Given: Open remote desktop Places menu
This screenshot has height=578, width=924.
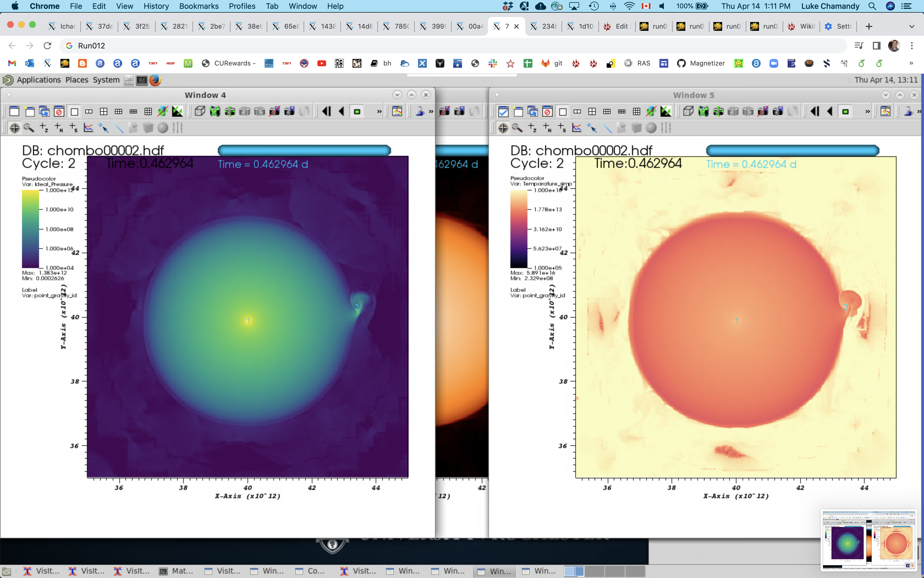Looking at the screenshot, I should (x=77, y=80).
